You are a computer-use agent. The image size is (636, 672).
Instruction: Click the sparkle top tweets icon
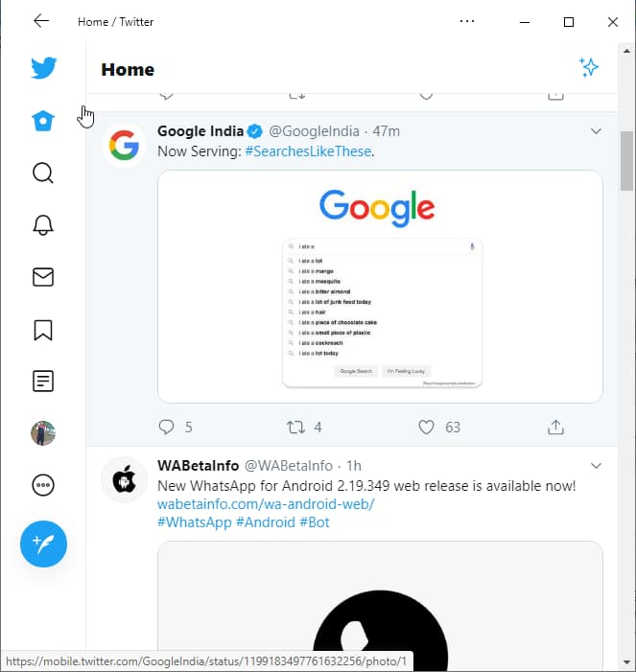pyautogui.click(x=589, y=67)
